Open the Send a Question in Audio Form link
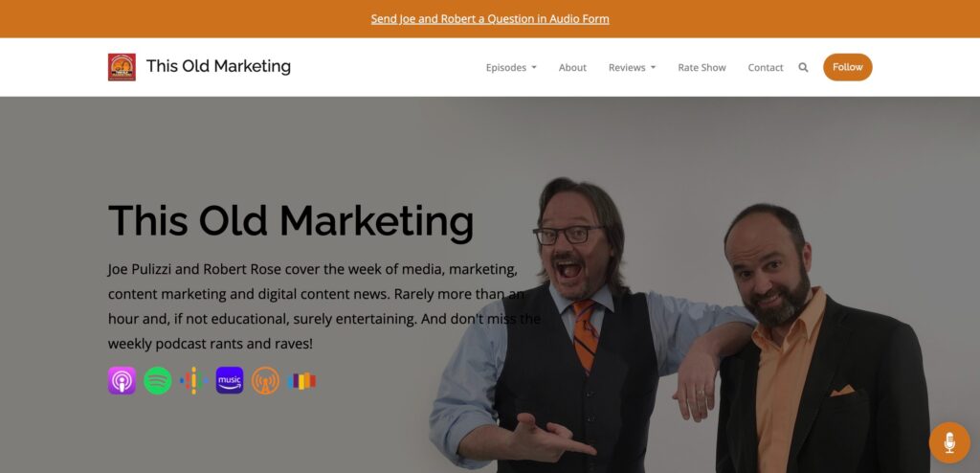This screenshot has height=473, width=980. [490, 19]
